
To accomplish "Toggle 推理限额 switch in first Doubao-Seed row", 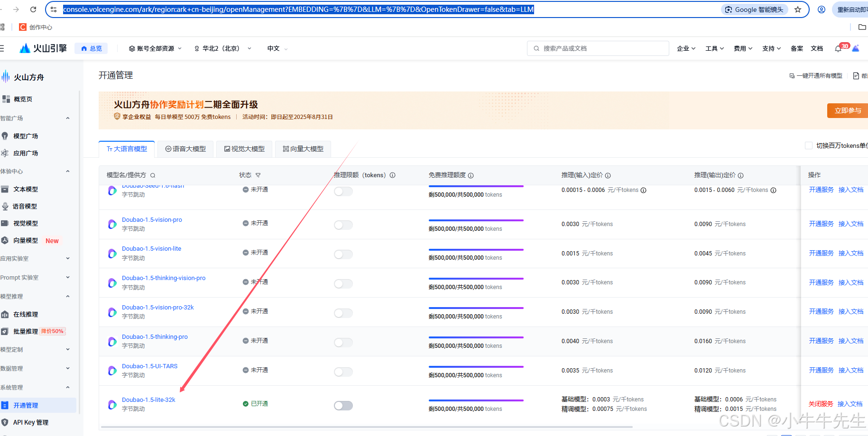I will coord(343,191).
